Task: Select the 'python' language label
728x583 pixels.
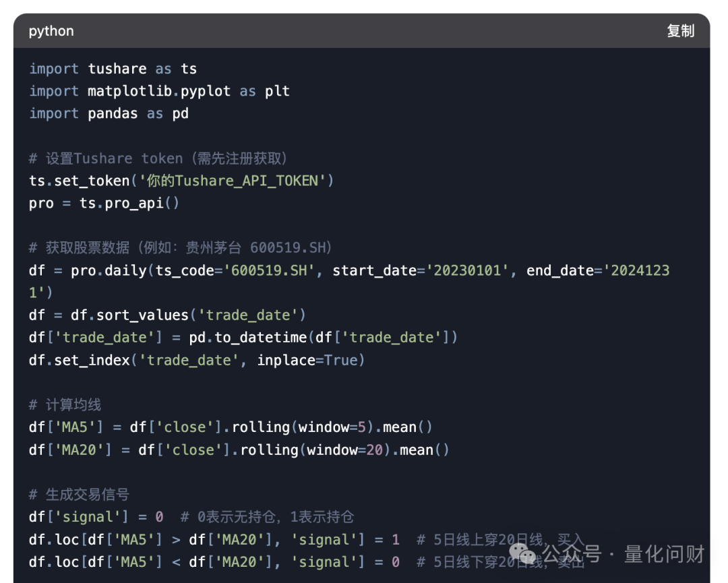Action: pyautogui.click(x=51, y=31)
